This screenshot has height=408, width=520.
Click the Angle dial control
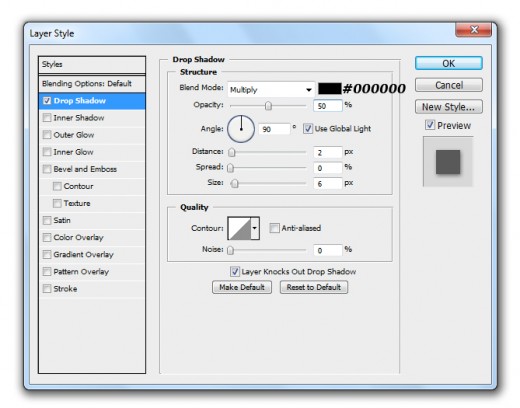tap(241, 129)
